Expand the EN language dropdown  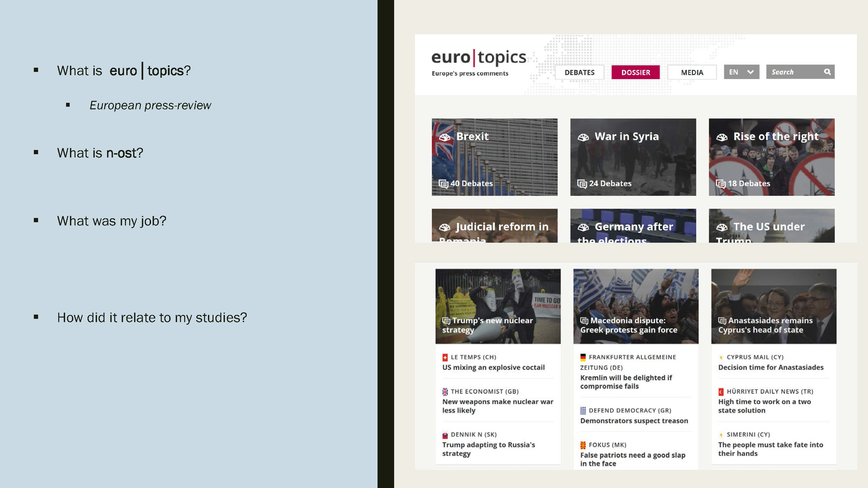coord(741,72)
